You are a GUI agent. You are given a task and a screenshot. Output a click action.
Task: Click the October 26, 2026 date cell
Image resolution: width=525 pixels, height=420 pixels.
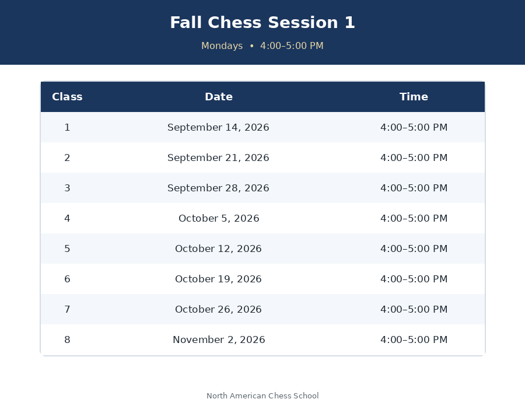[218, 309]
